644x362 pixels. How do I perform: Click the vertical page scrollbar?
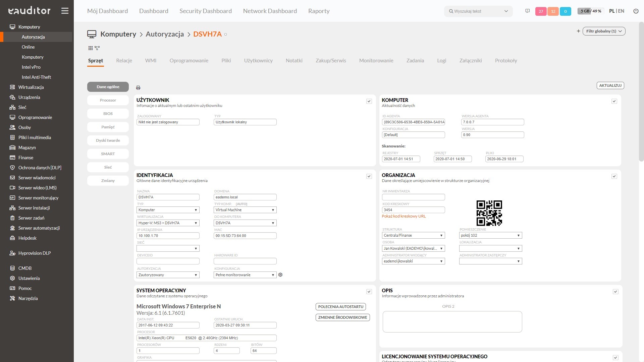point(641,92)
